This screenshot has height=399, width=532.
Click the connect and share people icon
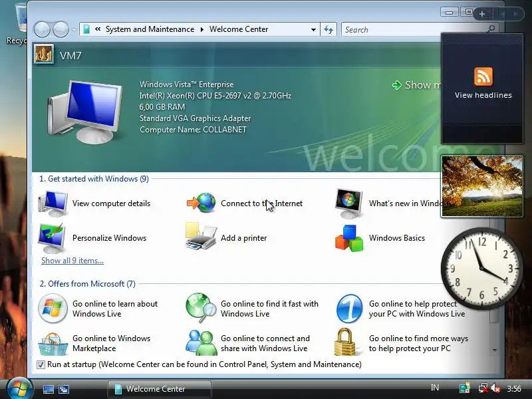pos(201,342)
